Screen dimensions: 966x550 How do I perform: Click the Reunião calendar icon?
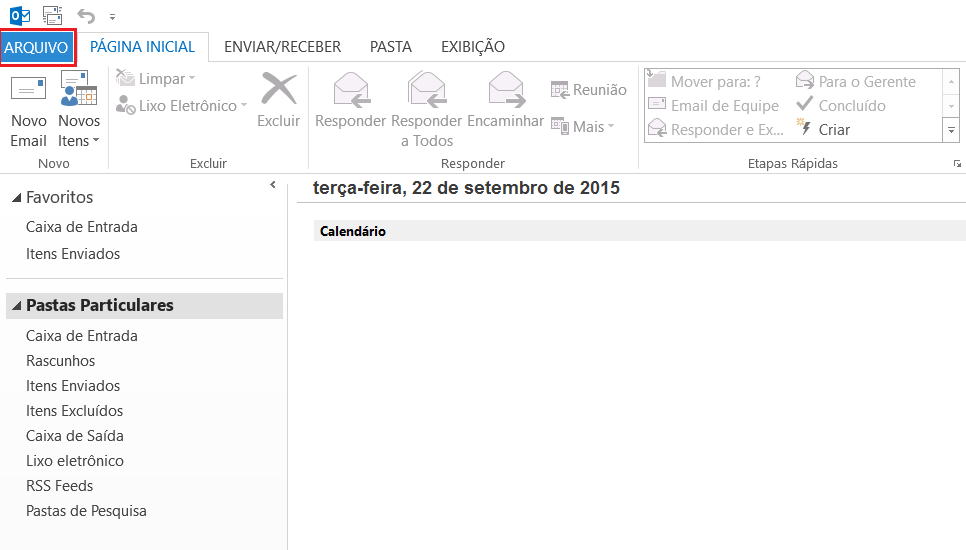point(560,90)
